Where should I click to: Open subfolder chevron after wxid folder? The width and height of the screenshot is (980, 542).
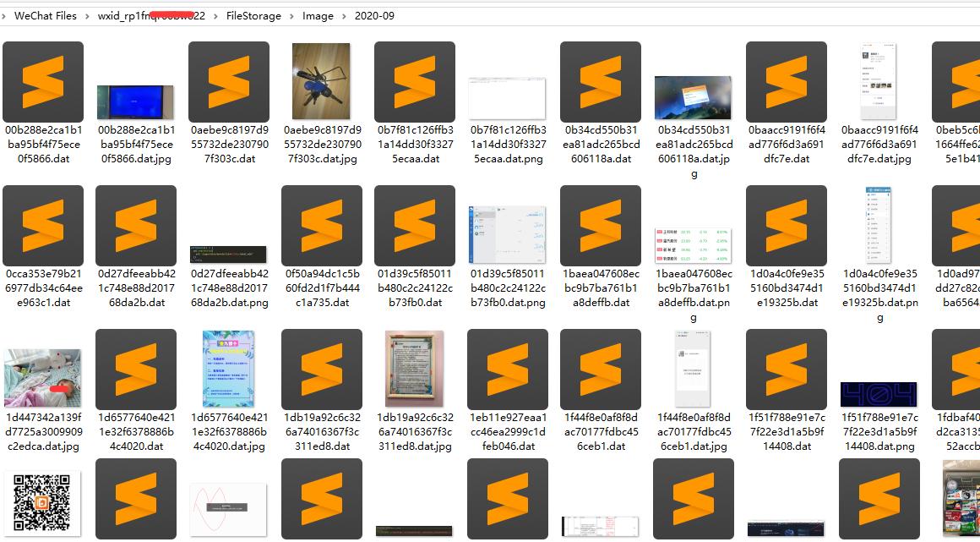216,16
